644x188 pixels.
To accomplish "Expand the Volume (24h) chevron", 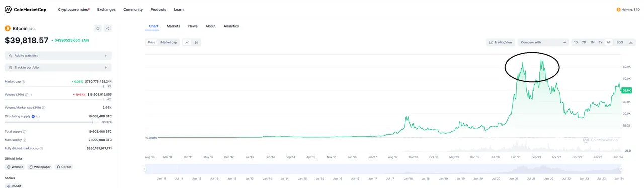I will point(32,94).
